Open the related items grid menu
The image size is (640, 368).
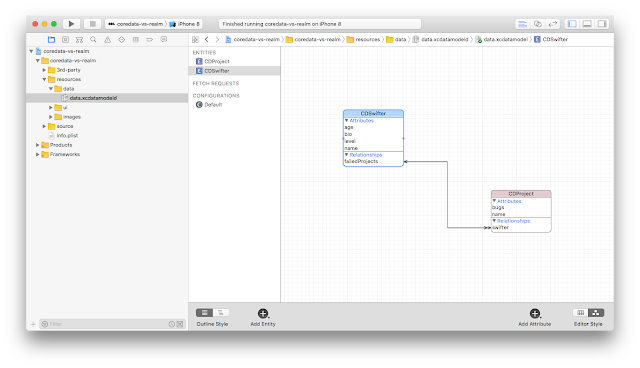coord(196,40)
